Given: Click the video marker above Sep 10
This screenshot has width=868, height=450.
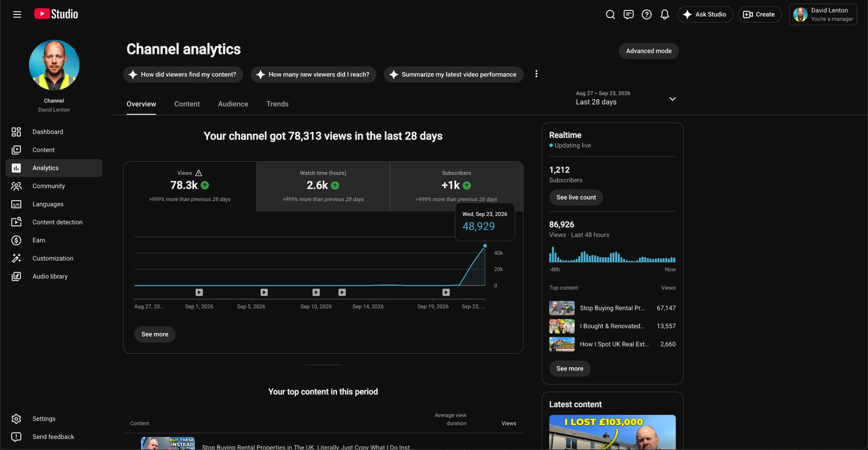Looking at the screenshot, I should click(316, 293).
